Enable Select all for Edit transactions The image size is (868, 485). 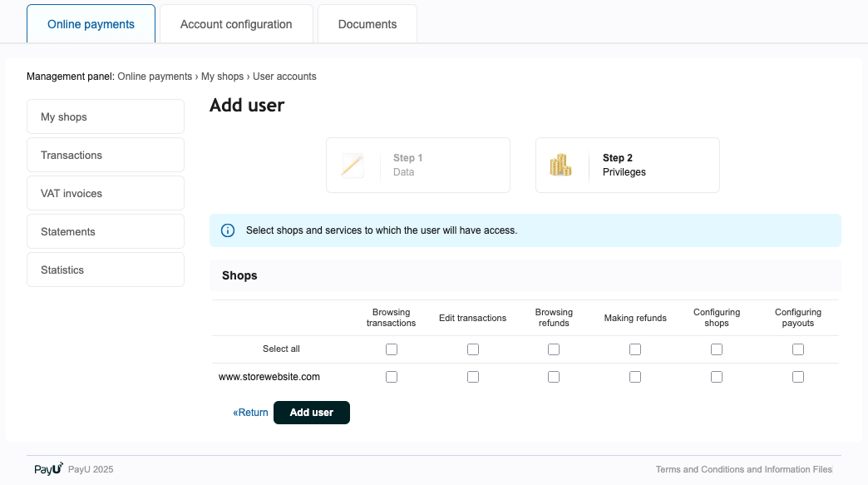pos(473,349)
